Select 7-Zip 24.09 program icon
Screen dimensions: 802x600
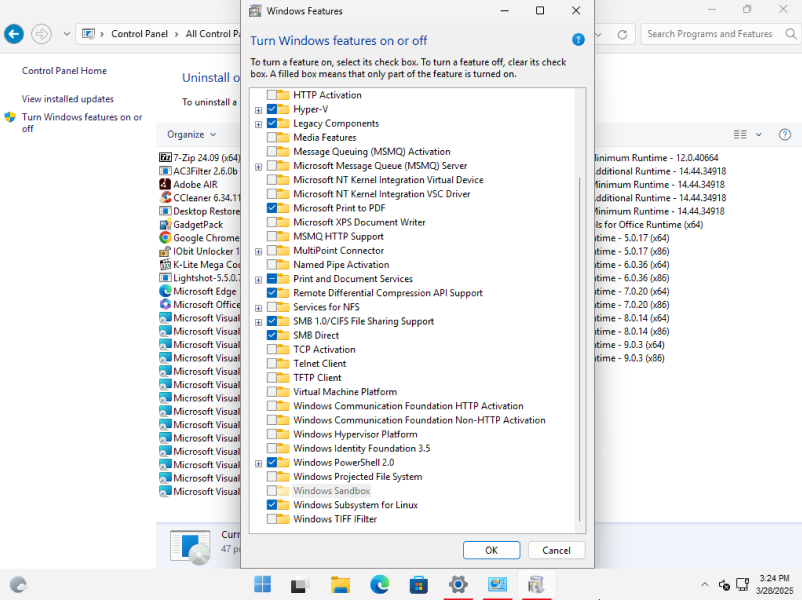coord(165,158)
